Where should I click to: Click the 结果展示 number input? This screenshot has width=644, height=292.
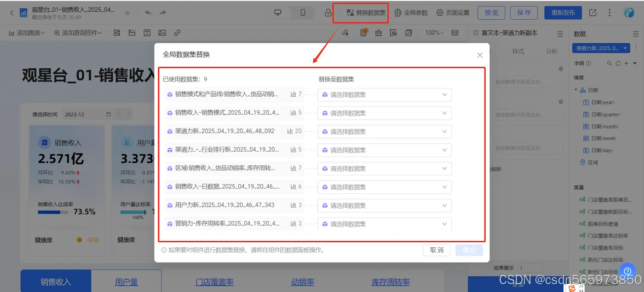pyautogui.click(x=529, y=268)
